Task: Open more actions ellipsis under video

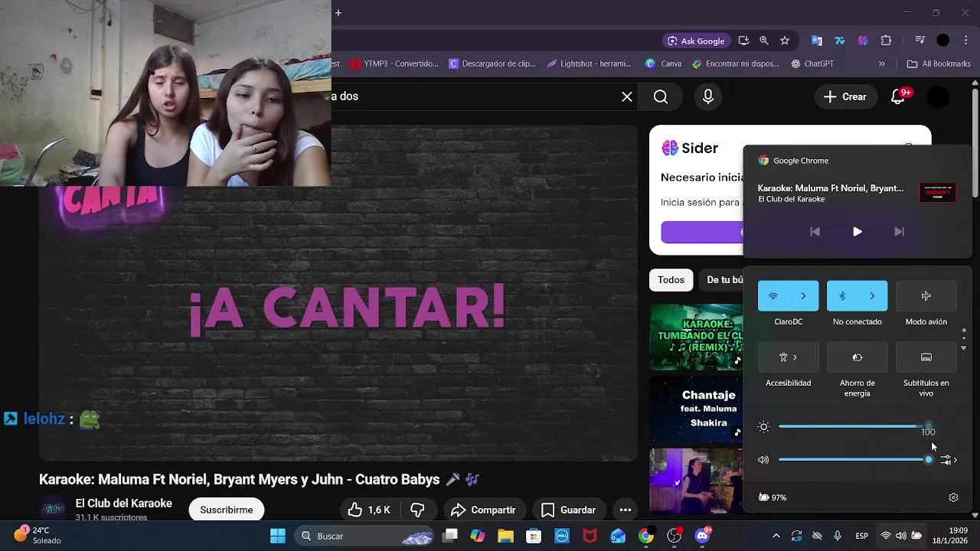Action: pos(626,510)
